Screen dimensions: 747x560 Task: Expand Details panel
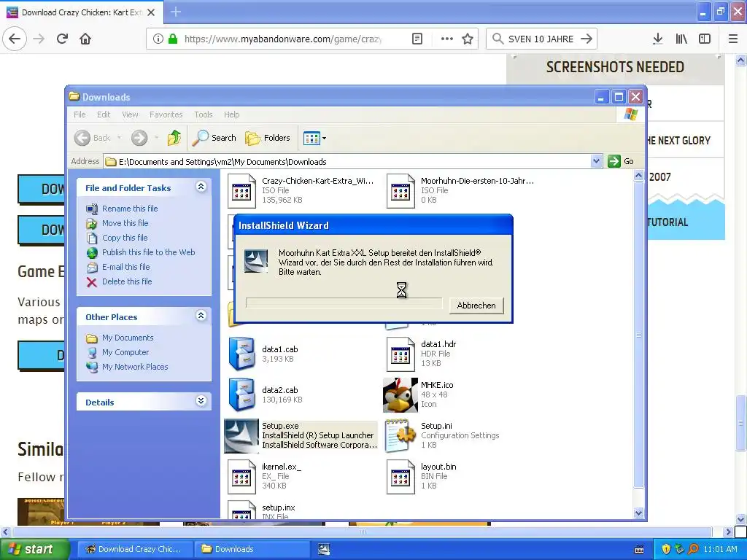(201, 401)
